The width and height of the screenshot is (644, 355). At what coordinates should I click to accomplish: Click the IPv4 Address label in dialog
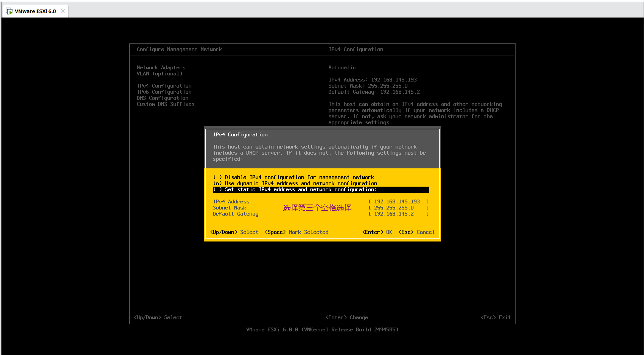231,201
